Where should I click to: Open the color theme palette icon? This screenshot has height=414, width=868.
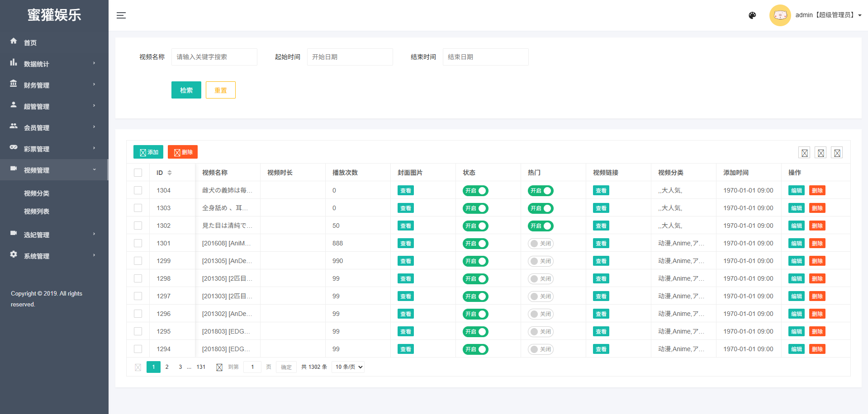[x=752, y=15]
